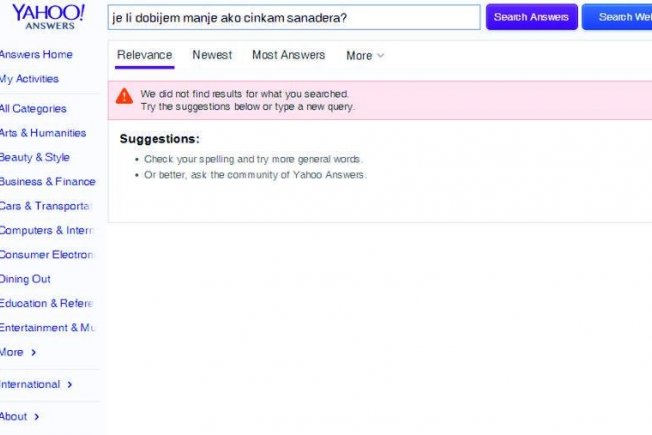
Task: Click the Yahoo Answers logo
Action: pyautogui.click(x=49, y=17)
